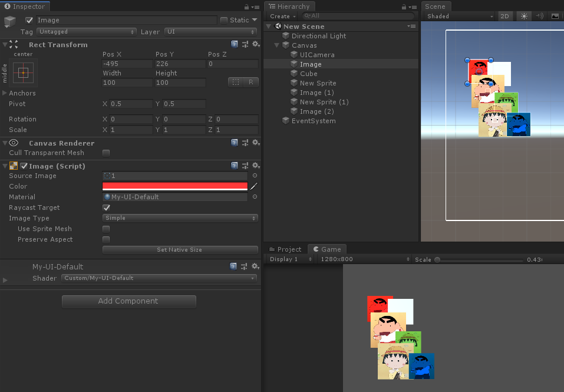Toggle Inspector panel lock icon
Image resolution: width=564 pixels, height=392 pixels.
tap(246, 7)
